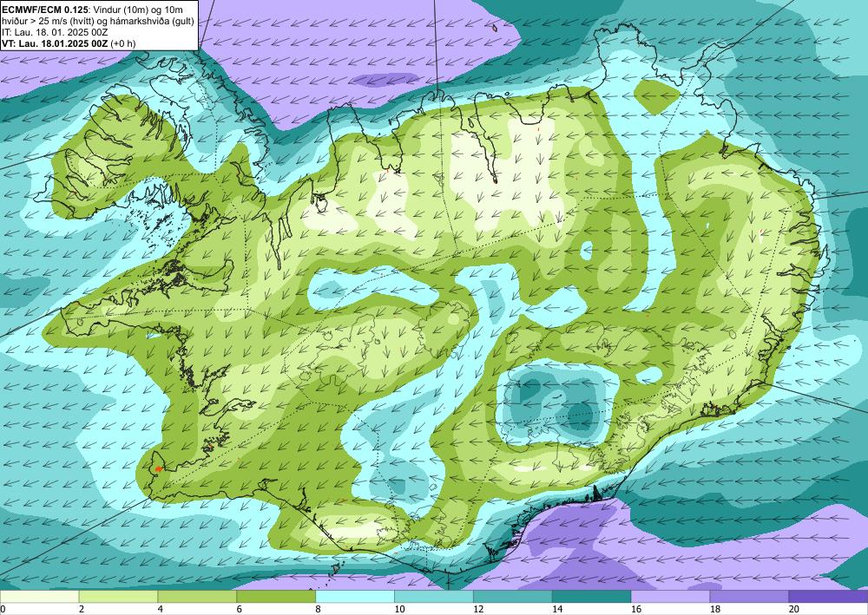
Task: Click the 10–12 m/s turquoise legend swatch
Action: click(434, 597)
